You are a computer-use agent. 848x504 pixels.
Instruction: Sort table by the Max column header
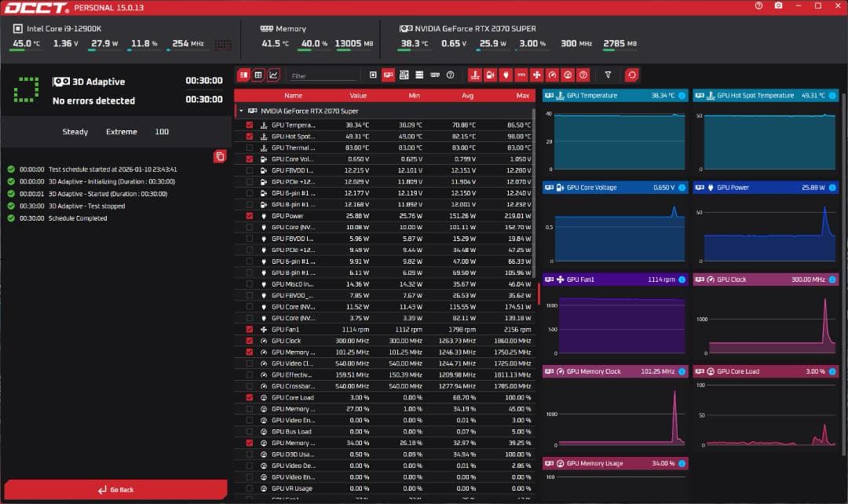pos(522,95)
